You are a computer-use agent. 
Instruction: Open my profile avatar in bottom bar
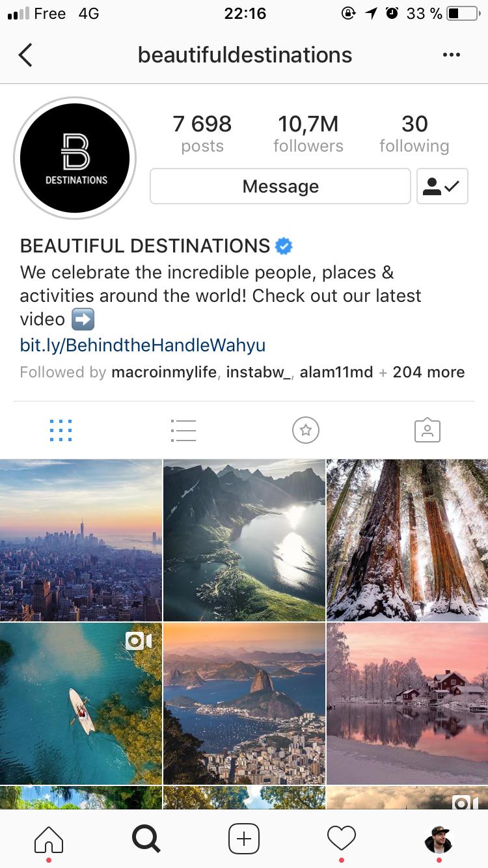click(439, 838)
